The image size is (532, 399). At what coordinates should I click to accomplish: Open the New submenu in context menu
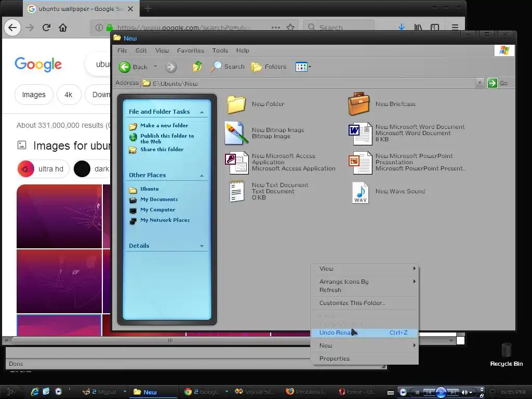(365, 345)
